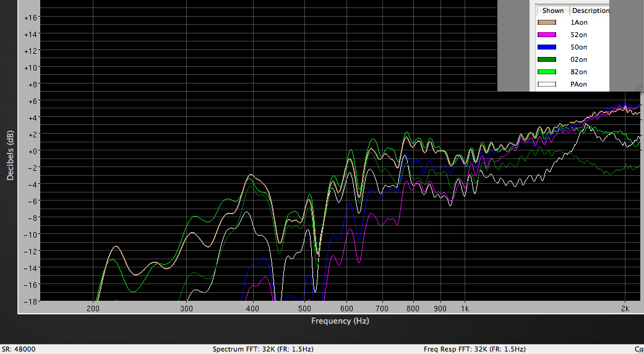Click the +0 decibel axis tick label
The width and height of the screenshot is (644, 354).
[x=33, y=151]
